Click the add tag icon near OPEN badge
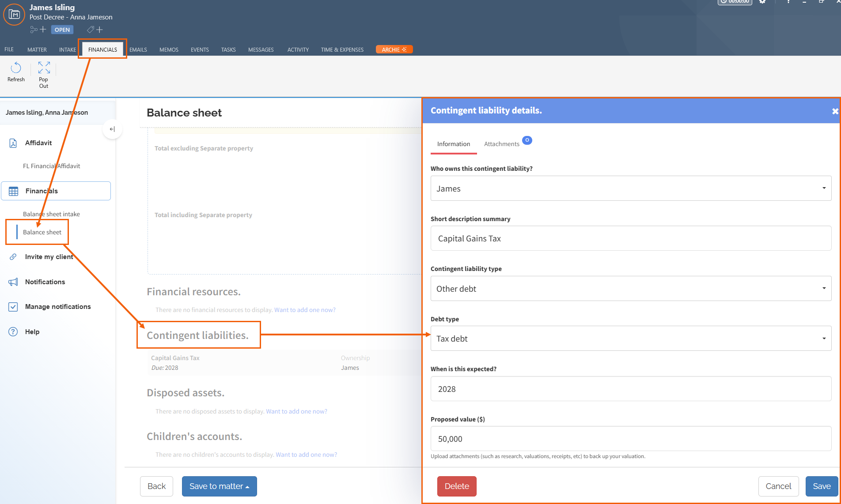Screen dimensions: 841x504 pyautogui.click(x=95, y=30)
